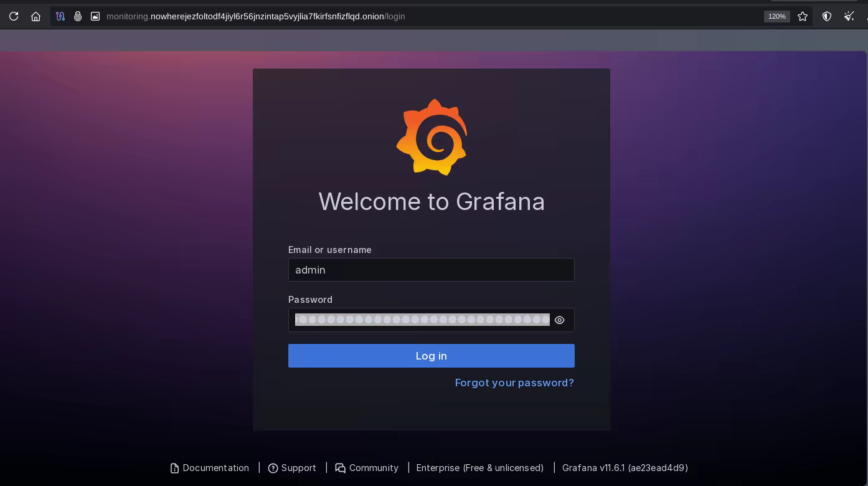The width and height of the screenshot is (868, 486).
Task: Open the image permissions icon in address bar
Action: coord(95,16)
